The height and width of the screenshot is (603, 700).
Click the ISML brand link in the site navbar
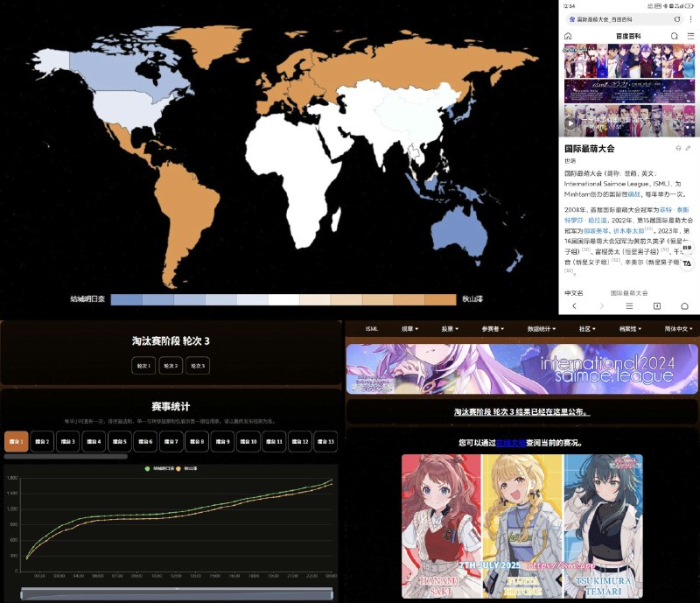tap(371, 329)
